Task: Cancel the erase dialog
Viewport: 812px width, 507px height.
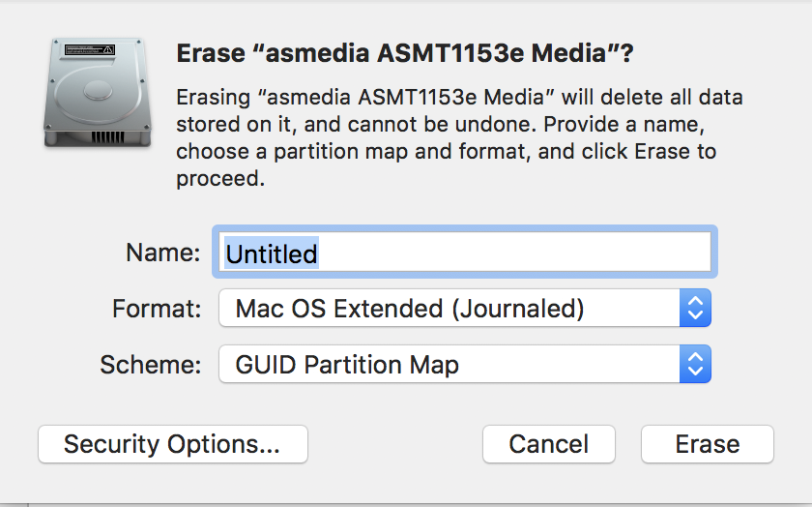Action: click(x=548, y=444)
